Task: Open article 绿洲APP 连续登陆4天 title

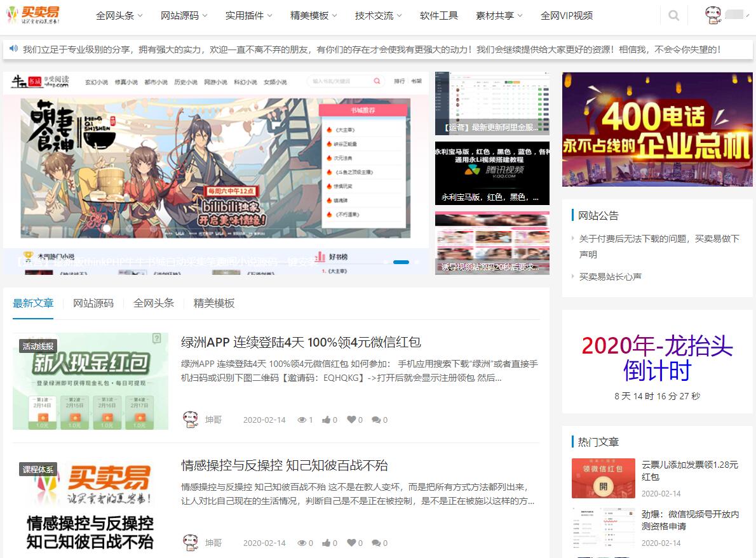Action: click(x=301, y=342)
